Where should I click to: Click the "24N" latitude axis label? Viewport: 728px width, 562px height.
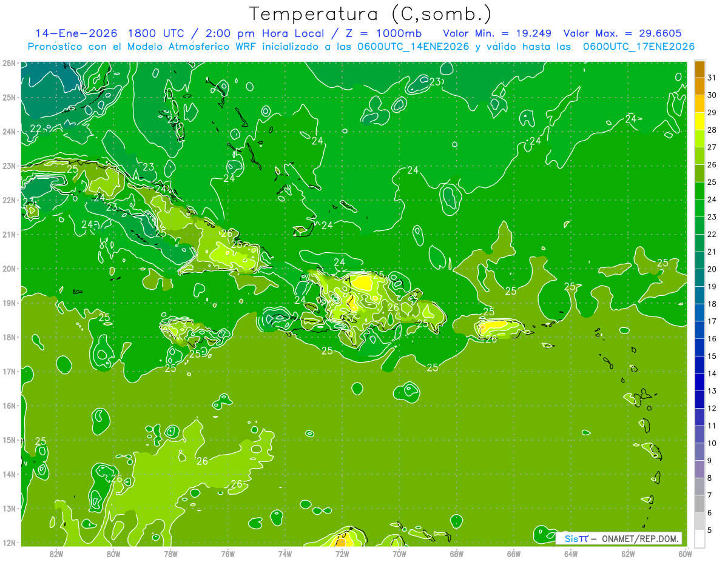tap(8, 132)
